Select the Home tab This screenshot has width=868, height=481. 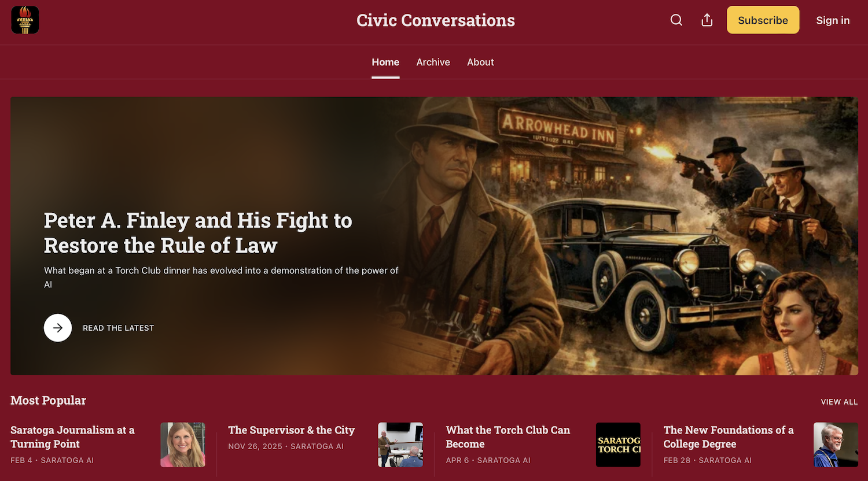click(385, 62)
